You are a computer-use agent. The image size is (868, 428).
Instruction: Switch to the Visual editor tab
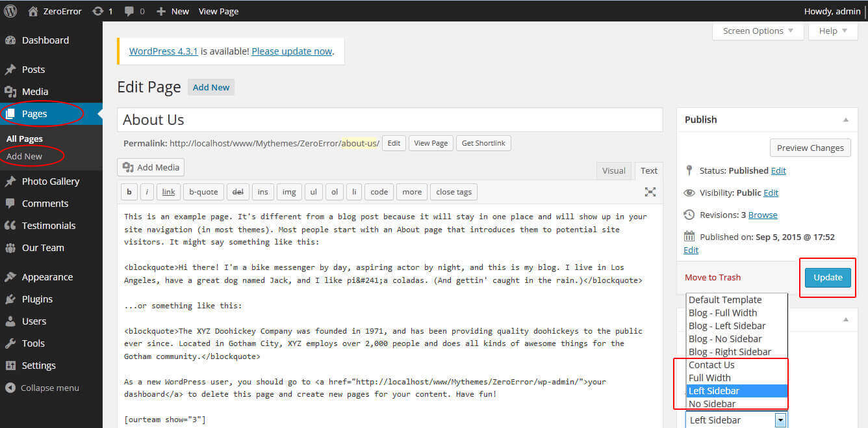click(x=613, y=170)
